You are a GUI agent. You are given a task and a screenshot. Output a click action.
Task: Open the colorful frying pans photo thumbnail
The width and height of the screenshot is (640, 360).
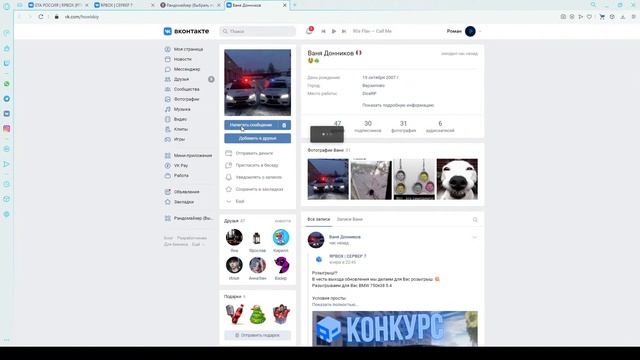click(414, 179)
